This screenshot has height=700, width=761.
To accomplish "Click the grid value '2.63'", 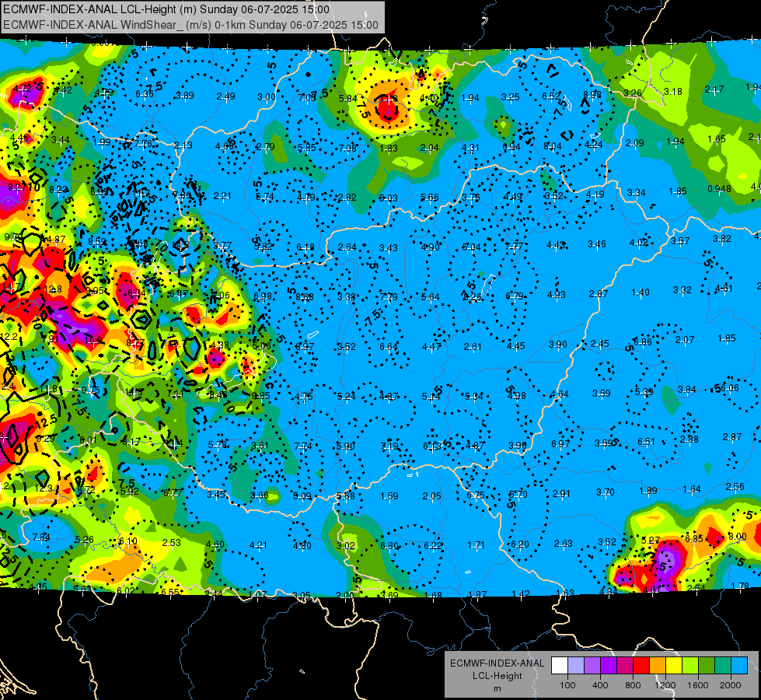I will [x=563, y=543].
